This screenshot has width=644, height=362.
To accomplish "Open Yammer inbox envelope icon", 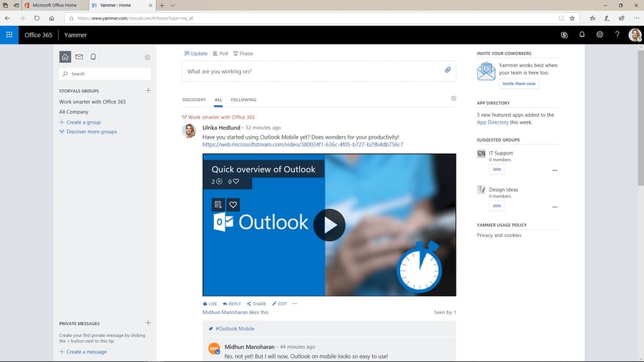I will click(79, 57).
